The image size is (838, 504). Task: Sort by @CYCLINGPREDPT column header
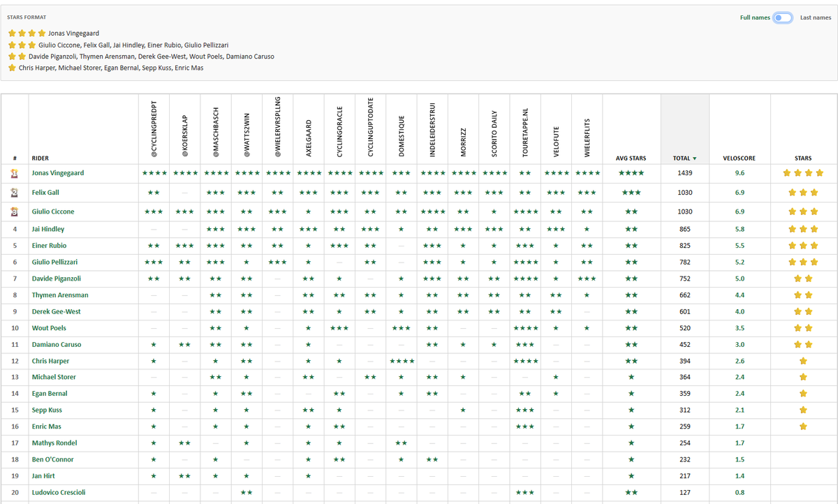click(154, 129)
